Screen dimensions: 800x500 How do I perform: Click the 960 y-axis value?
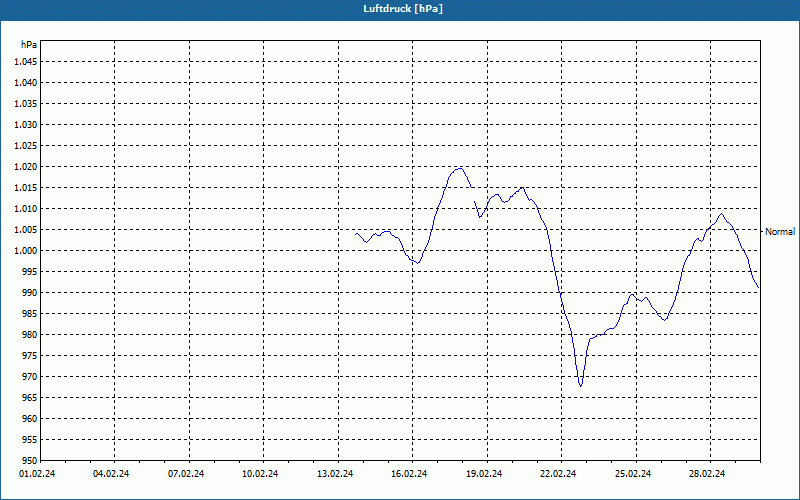coord(30,418)
